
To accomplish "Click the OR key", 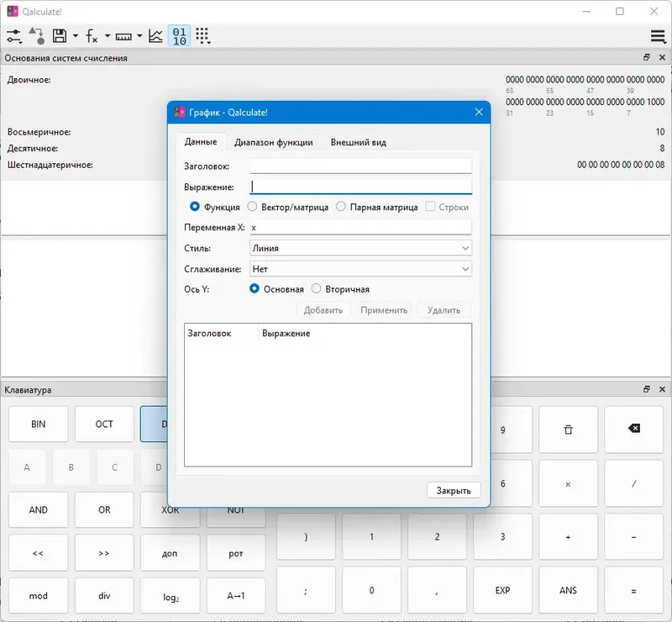I will [x=104, y=510].
